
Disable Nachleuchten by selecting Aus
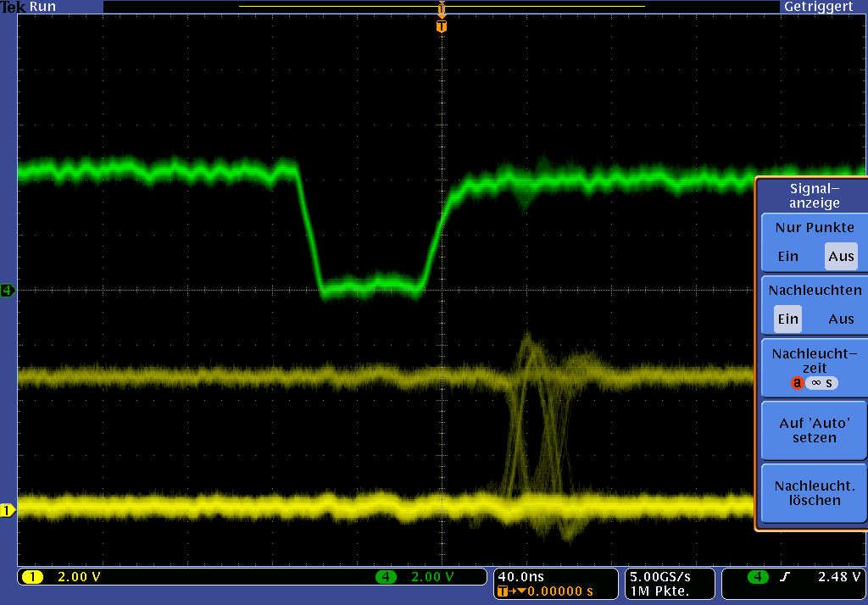pos(841,319)
